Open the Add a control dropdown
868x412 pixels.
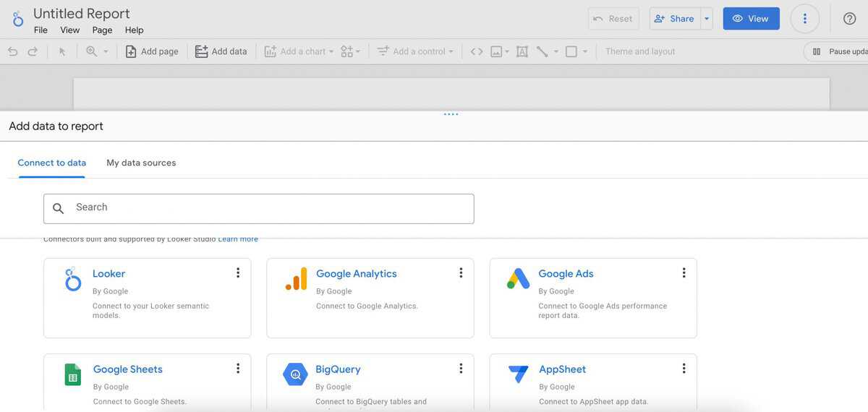click(x=416, y=51)
